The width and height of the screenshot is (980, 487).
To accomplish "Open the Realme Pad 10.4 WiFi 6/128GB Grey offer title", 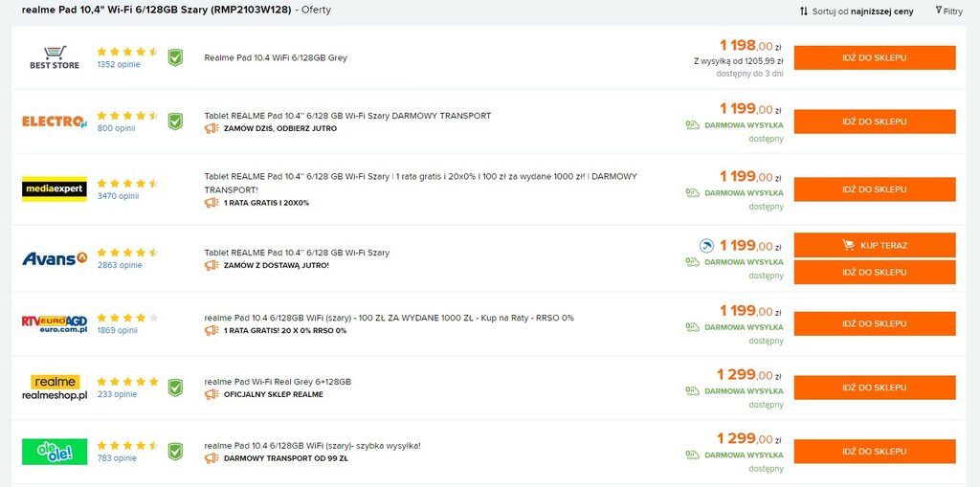I will [276, 57].
